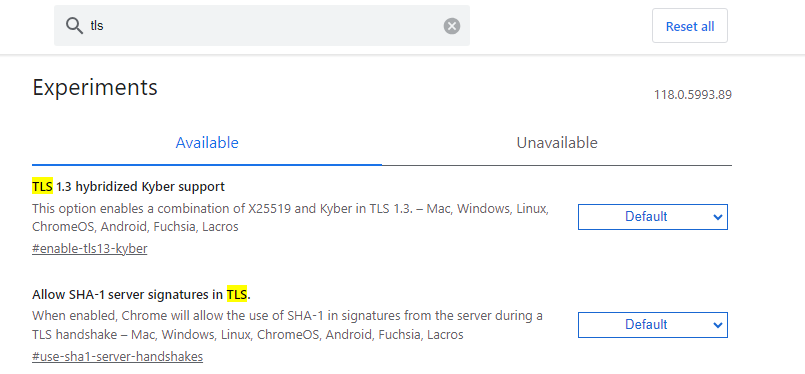Click the Reset all button
This screenshot has height=374, width=805.
[x=689, y=26]
